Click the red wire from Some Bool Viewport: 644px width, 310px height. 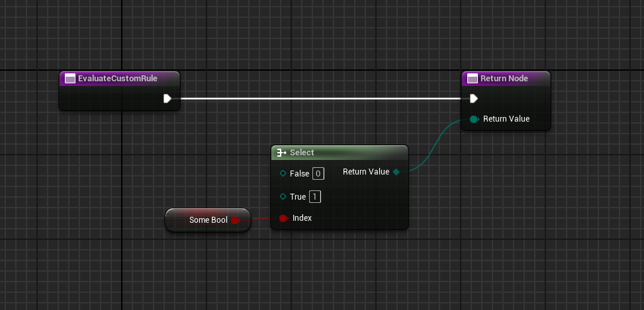tap(258, 219)
